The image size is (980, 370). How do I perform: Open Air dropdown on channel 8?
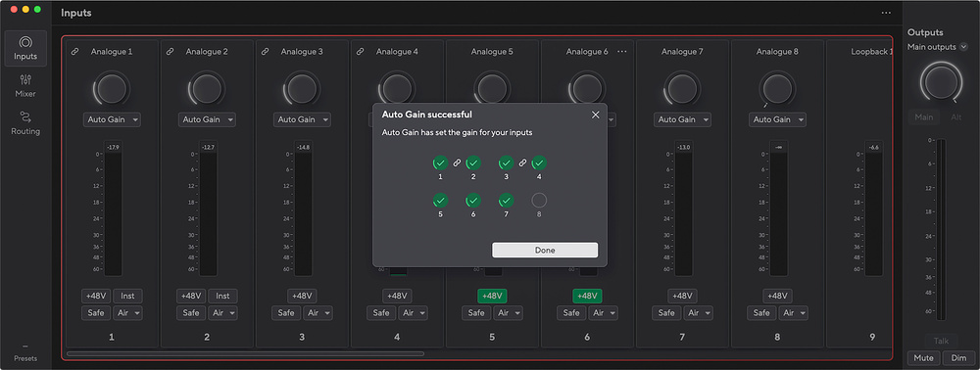tap(793, 312)
